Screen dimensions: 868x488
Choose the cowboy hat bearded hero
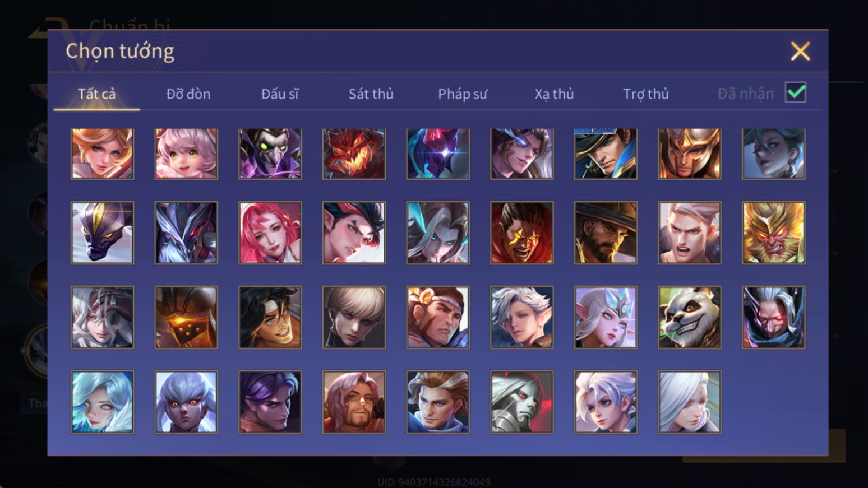pos(606,233)
